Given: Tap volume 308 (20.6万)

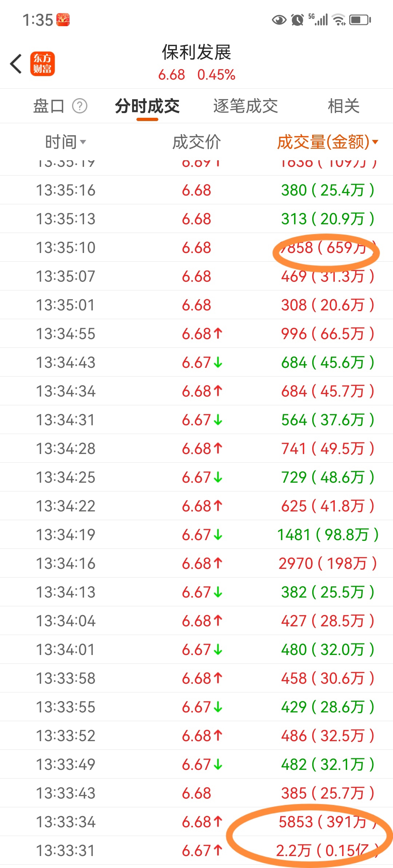Looking at the screenshot, I should [328, 305].
